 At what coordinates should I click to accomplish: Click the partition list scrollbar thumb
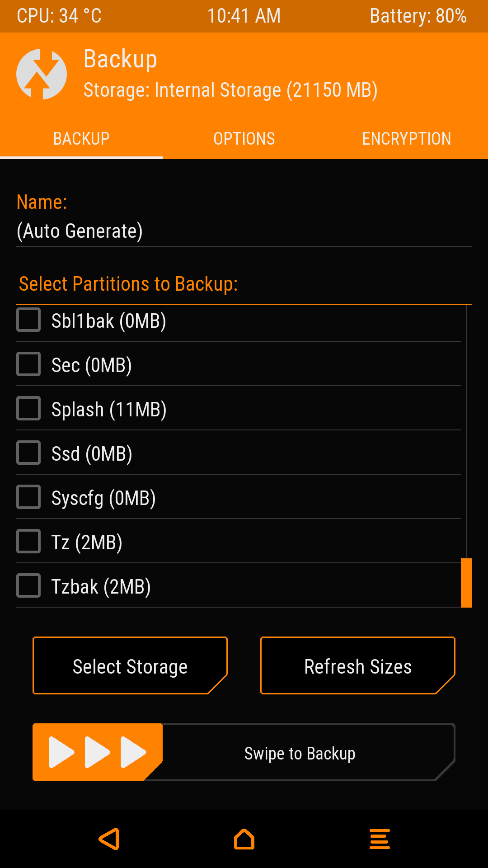click(466, 583)
